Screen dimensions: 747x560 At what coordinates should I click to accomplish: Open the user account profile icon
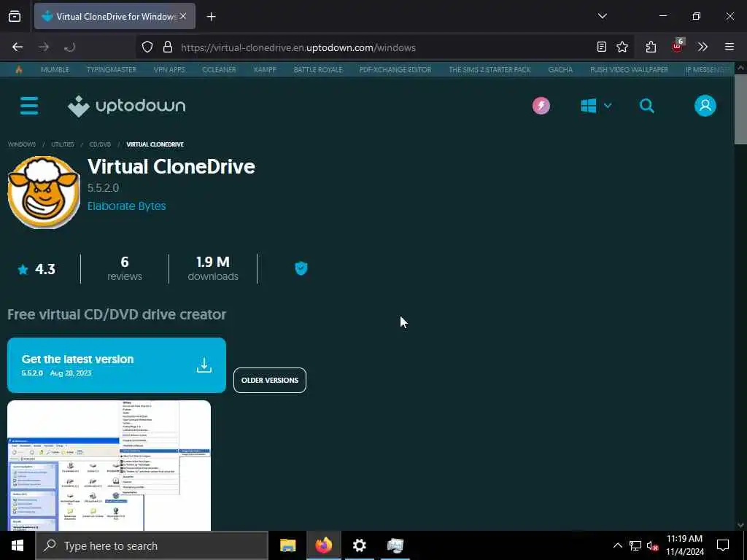pyautogui.click(x=705, y=106)
